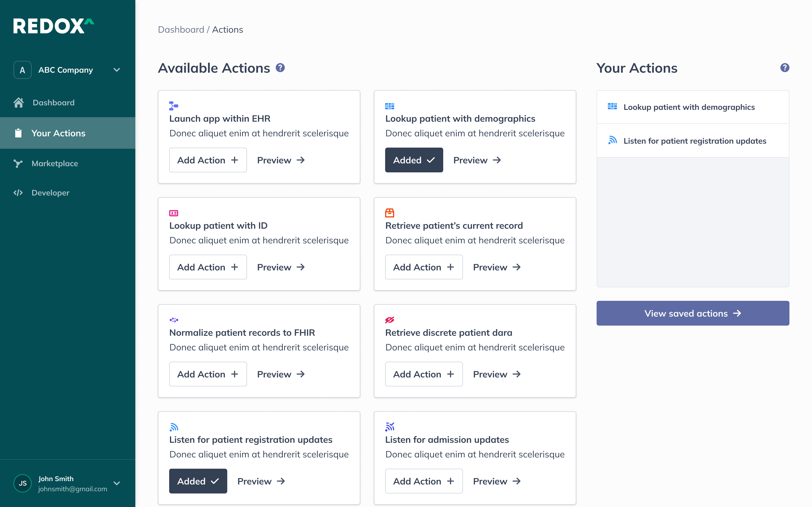Screen dimensions: 812x507
Task: Click the Retrieve discrete patient data eye-slash icon
Action: [389, 320]
